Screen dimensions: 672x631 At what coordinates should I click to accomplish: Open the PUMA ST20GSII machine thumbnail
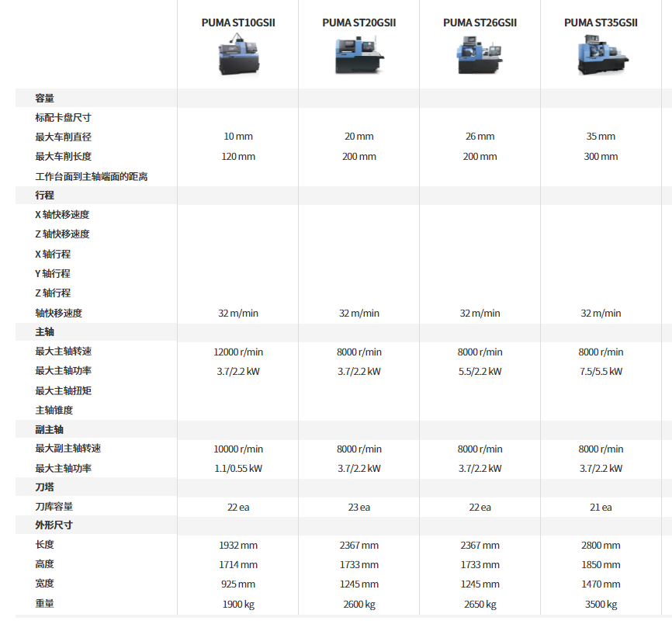(x=359, y=55)
